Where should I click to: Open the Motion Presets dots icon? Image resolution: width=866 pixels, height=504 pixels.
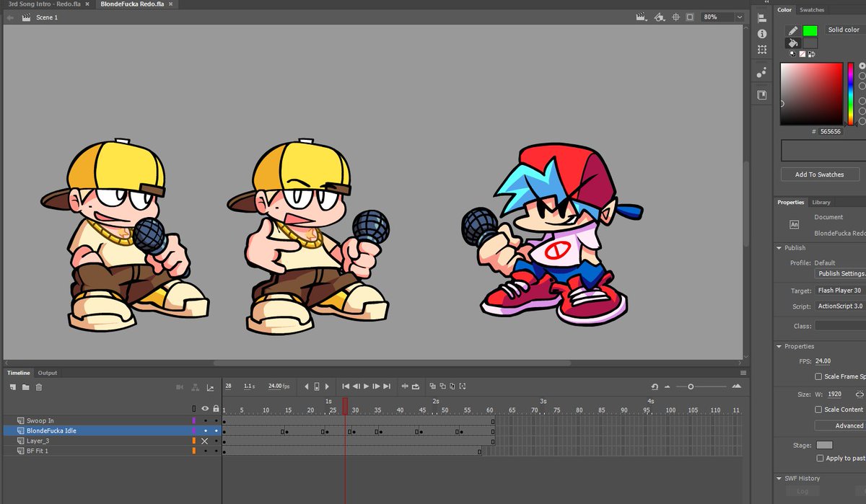point(762,73)
